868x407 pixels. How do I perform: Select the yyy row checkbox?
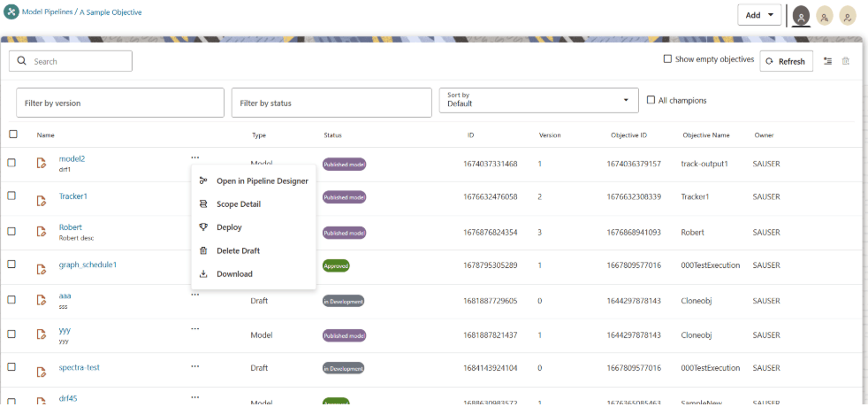(x=11, y=333)
